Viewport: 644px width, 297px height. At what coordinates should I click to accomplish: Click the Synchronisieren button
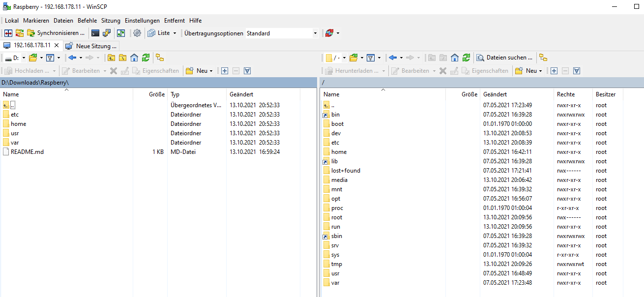(56, 33)
